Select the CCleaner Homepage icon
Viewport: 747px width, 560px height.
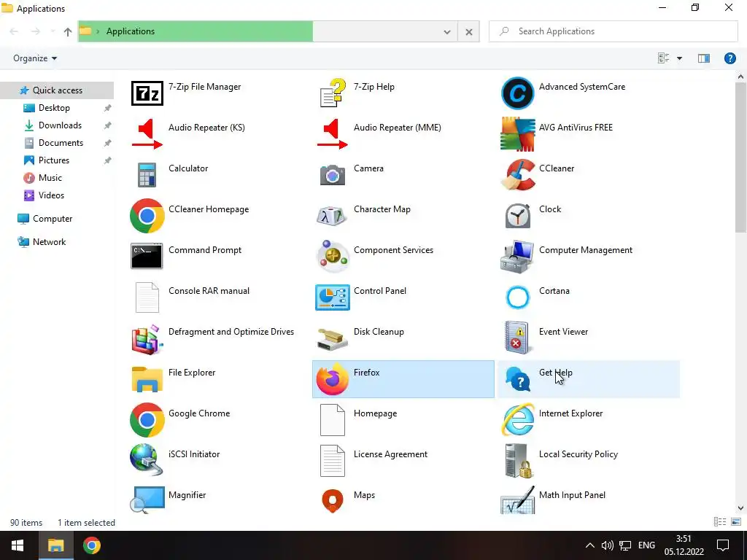tap(147, 216)
